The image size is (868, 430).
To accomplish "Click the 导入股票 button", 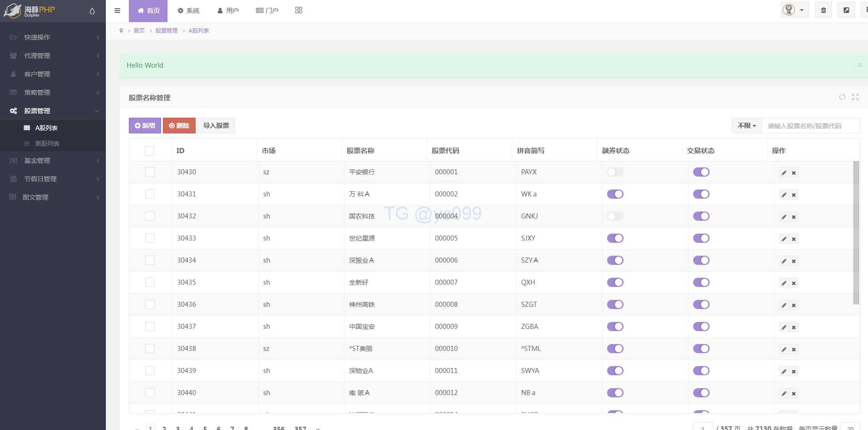I will pyautogui.click(x=216, y=126).
